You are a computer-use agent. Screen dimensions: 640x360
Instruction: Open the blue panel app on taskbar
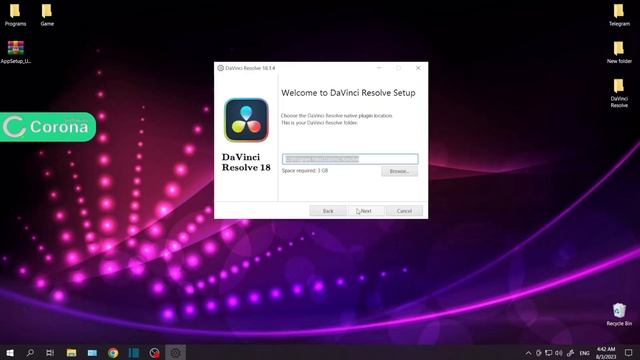[133, 353]
